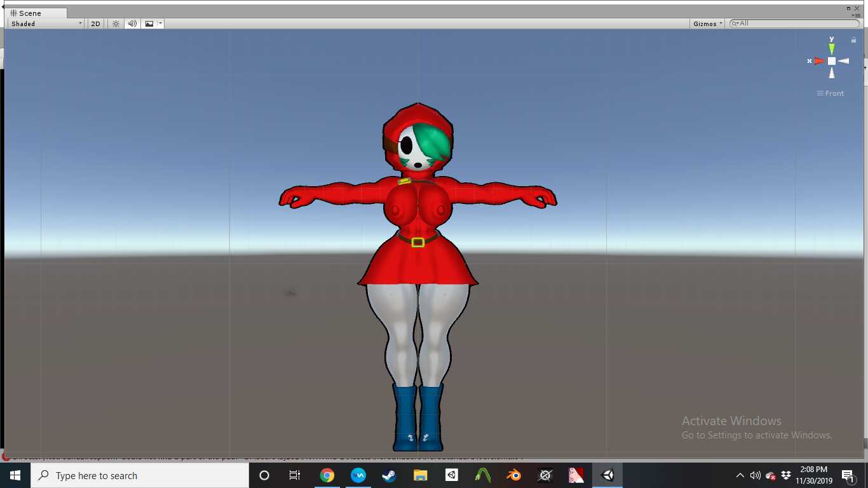Click the red X axis gizmo cone

(819, 61)
